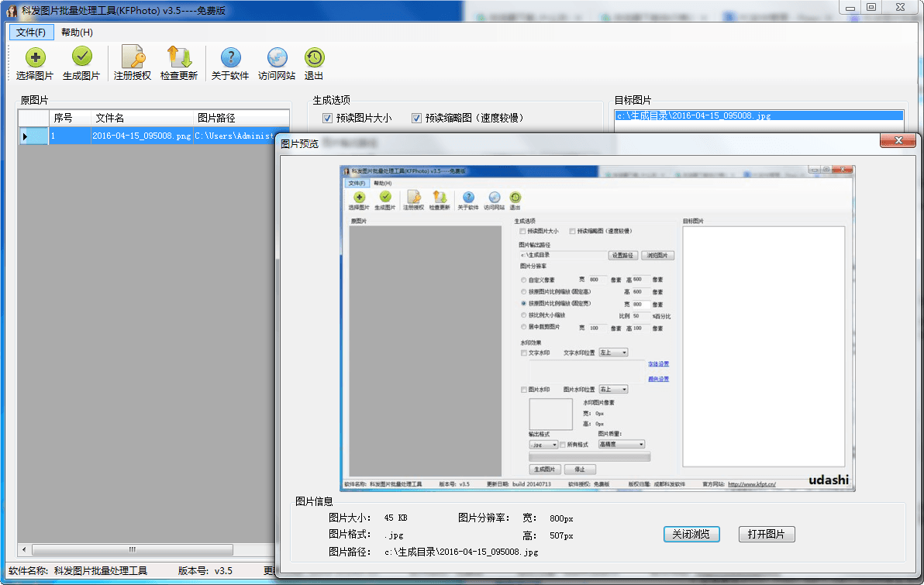The width and height of the screenshot is (924, 585).
Task: Open the 文件(F) menu
Action: (x=31, y=33)
